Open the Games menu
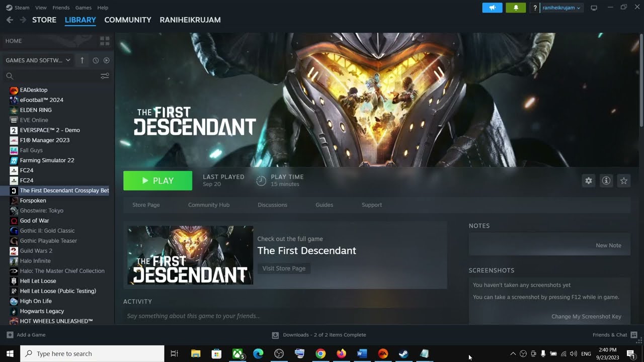 [83, 8]
